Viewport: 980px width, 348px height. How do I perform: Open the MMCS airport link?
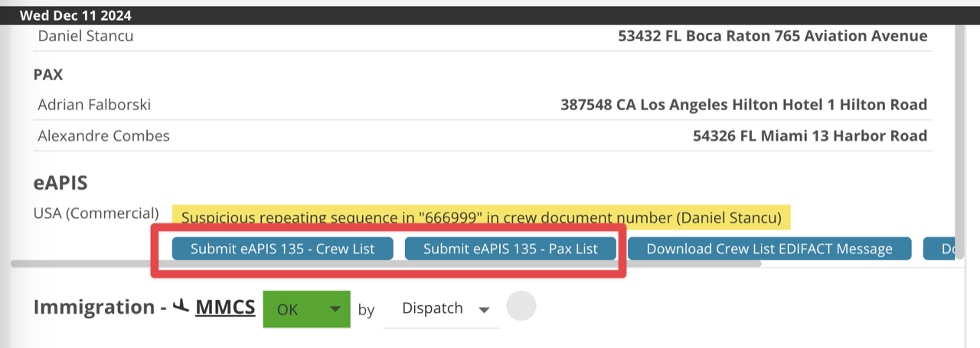click(225, 307)
